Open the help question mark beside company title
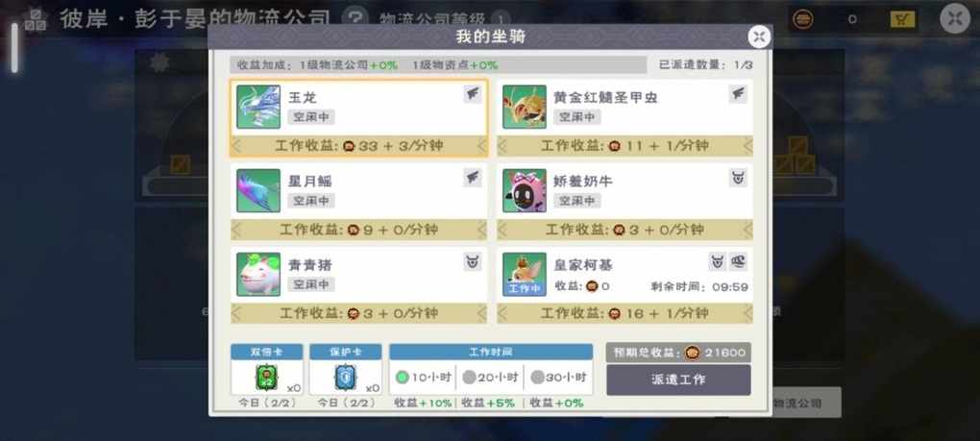The image size is (980, 441). tap(356, 18)
